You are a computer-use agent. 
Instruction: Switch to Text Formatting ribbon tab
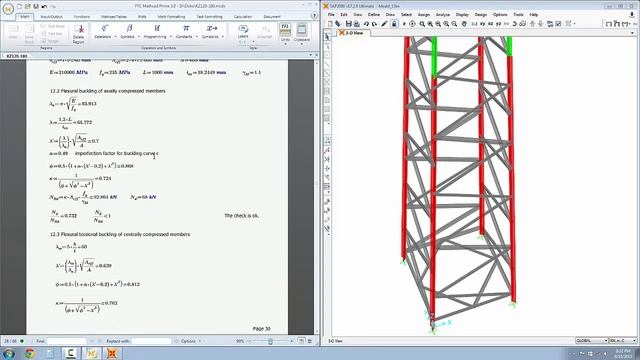click(209, 17)
